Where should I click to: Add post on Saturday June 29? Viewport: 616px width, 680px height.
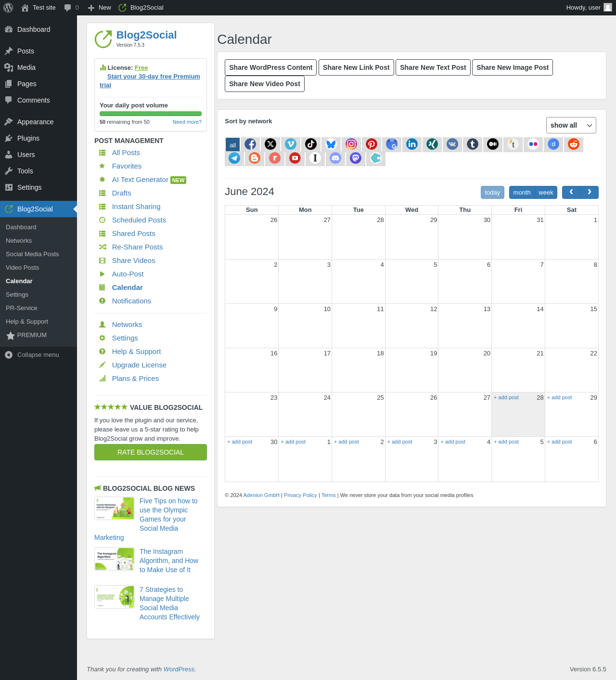pos(560,397)
